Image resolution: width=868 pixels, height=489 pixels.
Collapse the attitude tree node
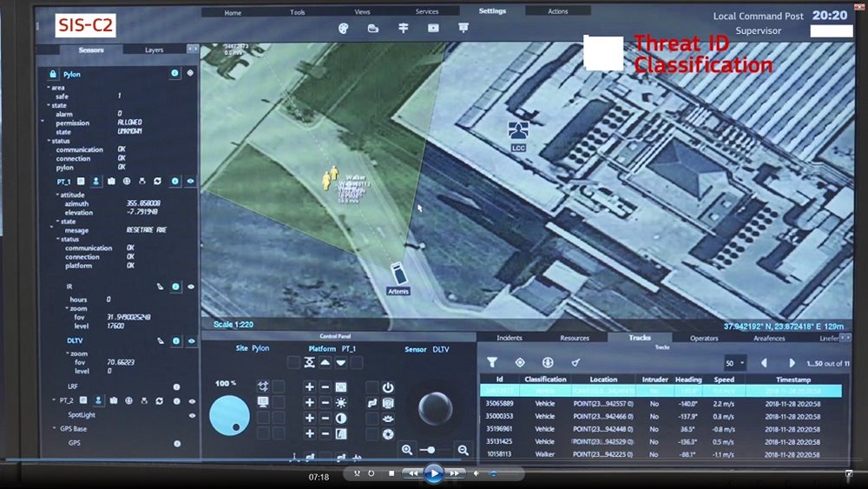[56, 195]
